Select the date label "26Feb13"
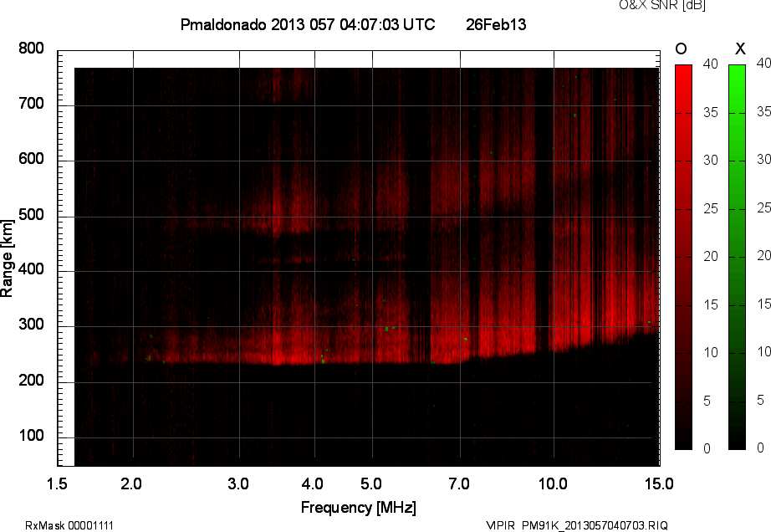Image resolution: width=771 pixels, height=532 pixels. (x=496, y=24)
